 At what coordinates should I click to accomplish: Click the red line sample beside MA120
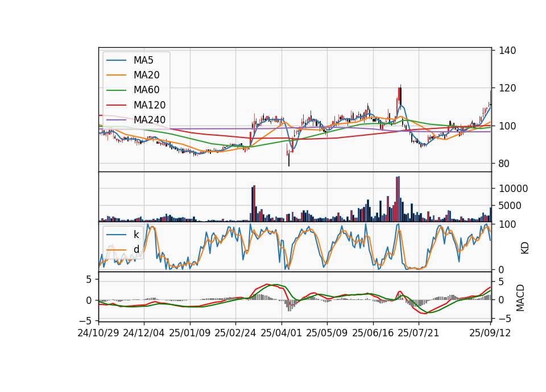click(x=116, y=105)
